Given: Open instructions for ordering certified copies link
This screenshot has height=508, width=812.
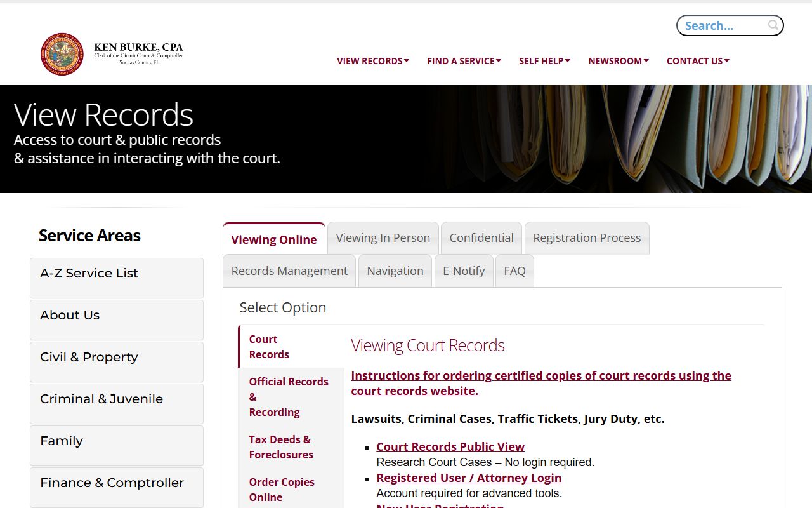Looking at the screenshot, I should coord(541,383).
